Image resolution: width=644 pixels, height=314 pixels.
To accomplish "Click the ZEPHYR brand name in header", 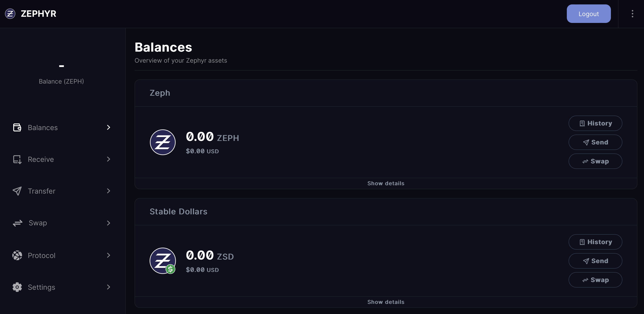I will pos(39,14).
